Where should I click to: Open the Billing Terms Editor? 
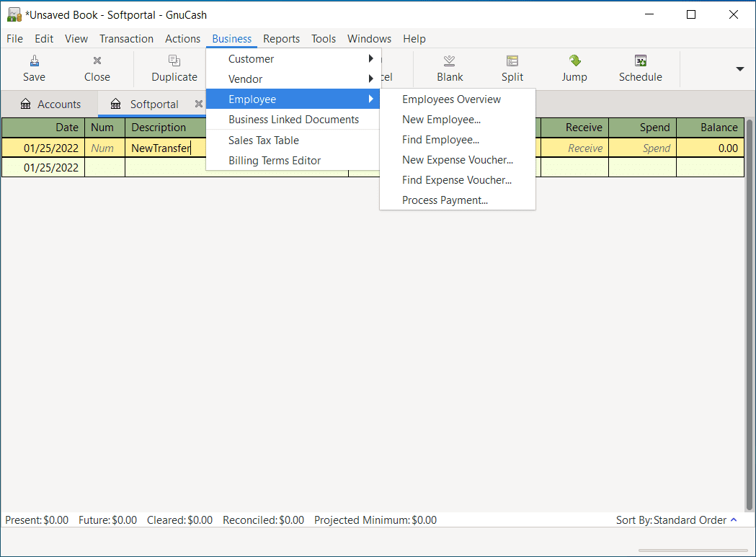click(x=293, y=161)
